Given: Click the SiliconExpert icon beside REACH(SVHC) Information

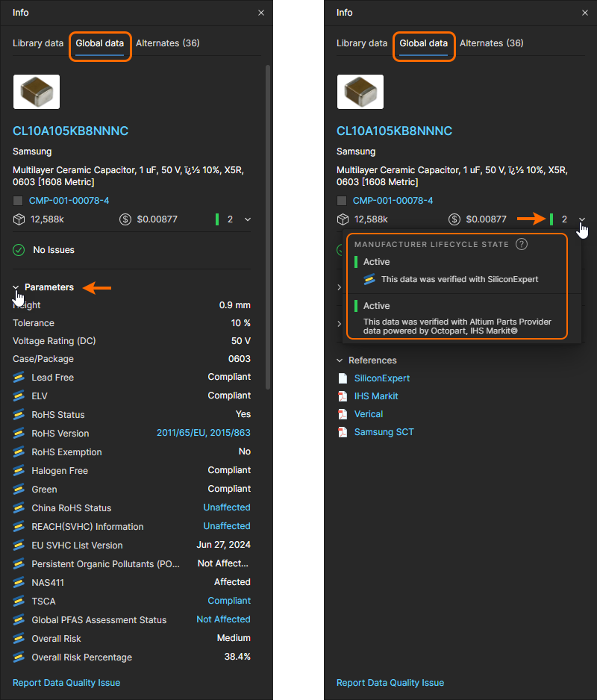Looking at the screenshot, I should click(x=19, y=527).
